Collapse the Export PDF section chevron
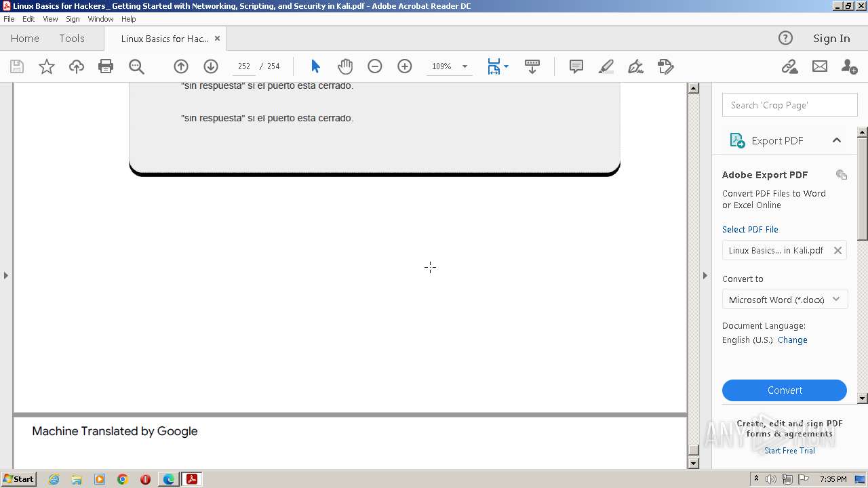868x488 pixels. pyautogui.click(x=837, y=140)
